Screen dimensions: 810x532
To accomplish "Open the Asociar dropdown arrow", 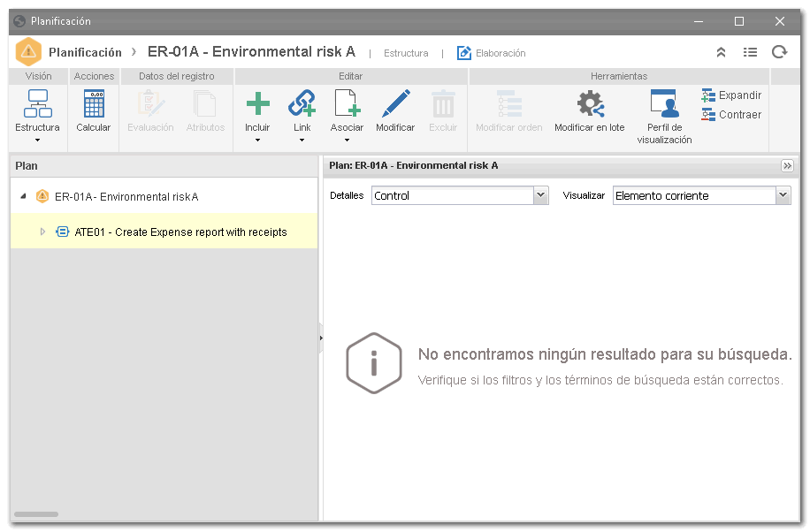I will (348, 140).
